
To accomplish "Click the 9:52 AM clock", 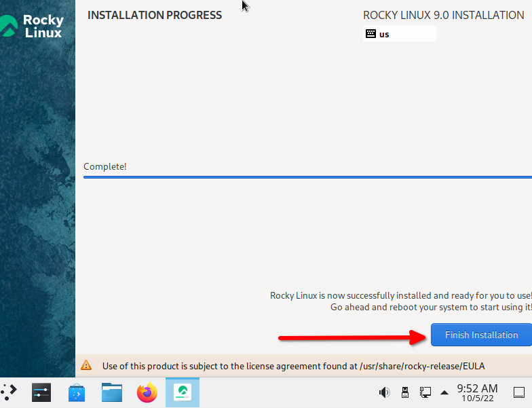I will 477,392.
